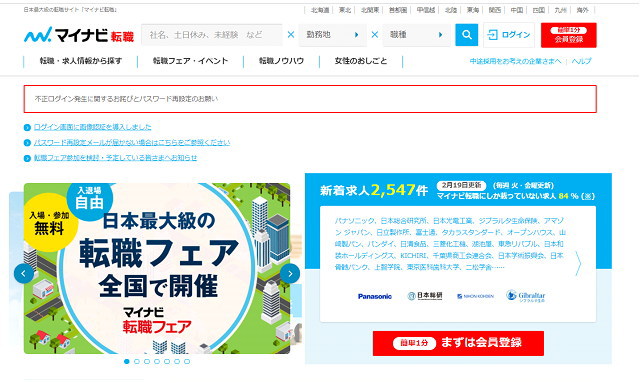Click the red 会員登録 header button
This screenshot has height=383, width=640.
(569, 35)
